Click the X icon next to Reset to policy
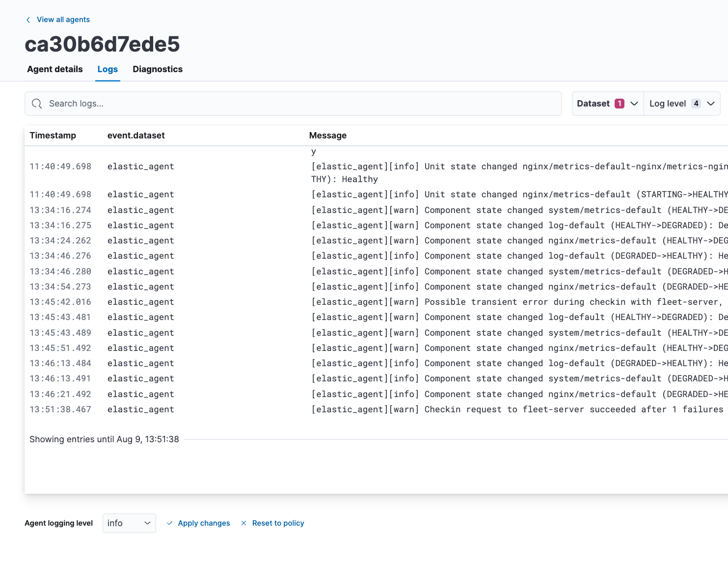The height and width of the screenshot is (562, 728). [244, 523]
